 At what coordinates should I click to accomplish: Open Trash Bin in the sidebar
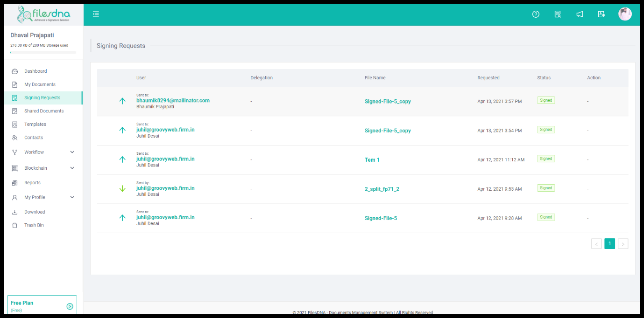[x=34, y=225]
